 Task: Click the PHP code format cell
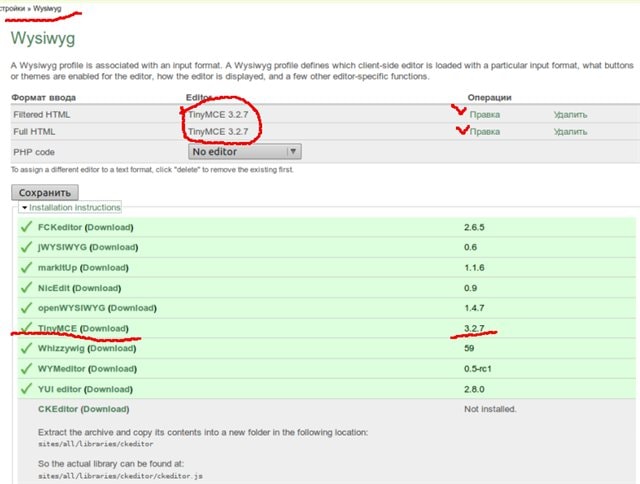(x=34, y=152)
